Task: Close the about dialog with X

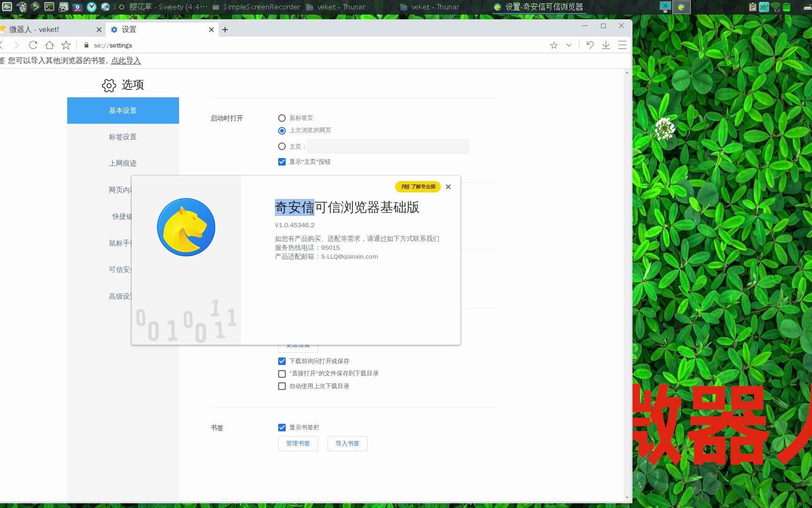Action: tap(448, 187)
